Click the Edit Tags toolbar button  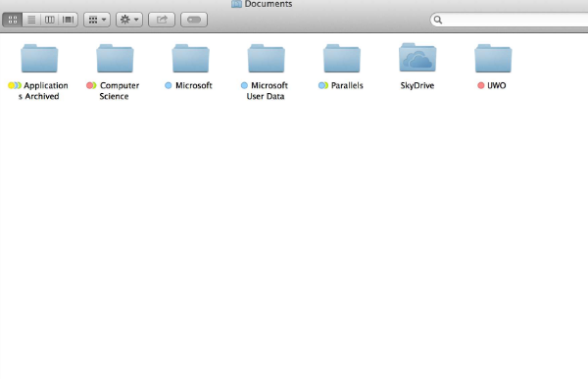[194, 20]
